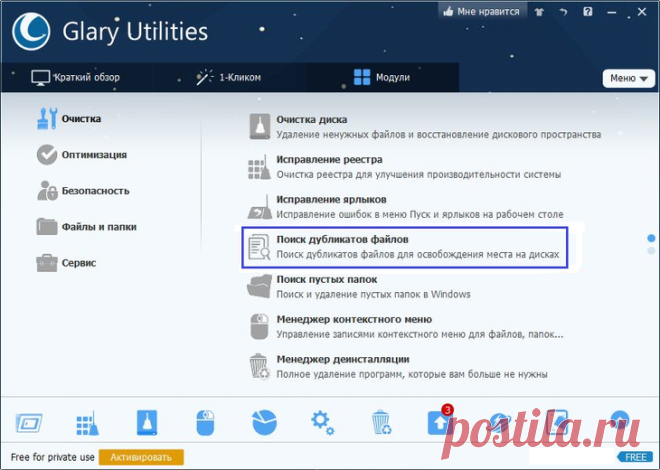This screenshot has width=660, height=470.
Task: Click the Shortcut Fixer (Исправление ярлыков) icon
Action: (260, 207)
